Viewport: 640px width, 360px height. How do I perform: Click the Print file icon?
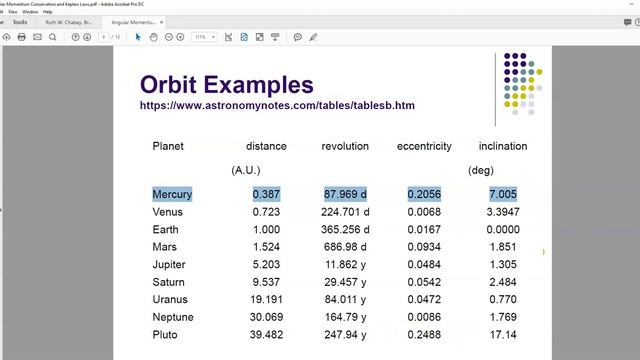pos(22,37)
